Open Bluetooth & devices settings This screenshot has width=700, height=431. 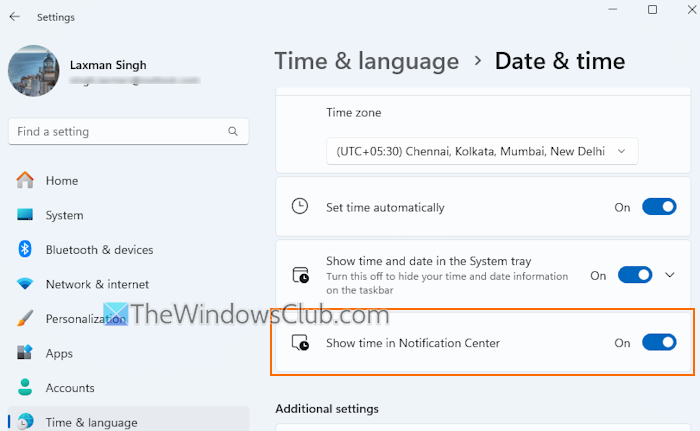pos(99,250)
